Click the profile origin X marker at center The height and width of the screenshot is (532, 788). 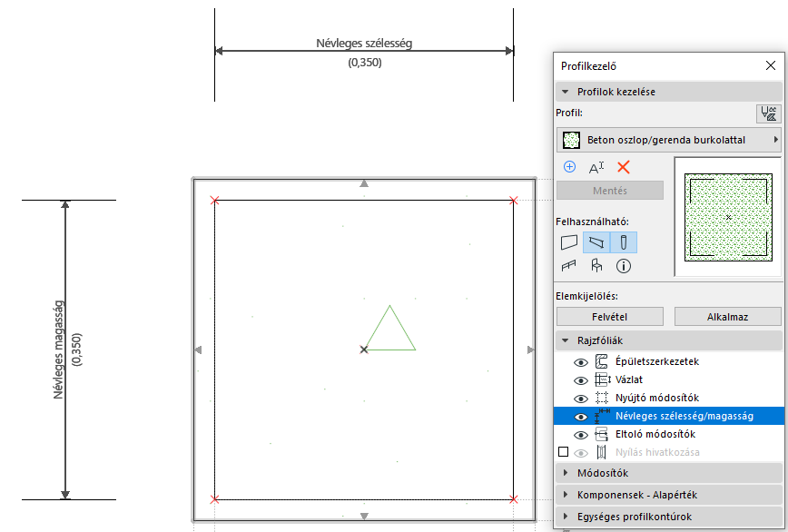coord(364,350)
